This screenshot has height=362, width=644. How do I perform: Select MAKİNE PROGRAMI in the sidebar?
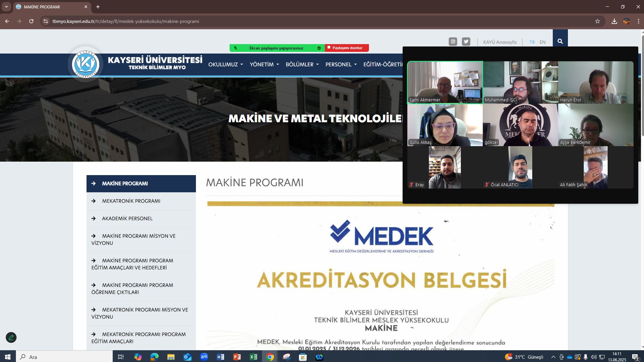point(141,184)
